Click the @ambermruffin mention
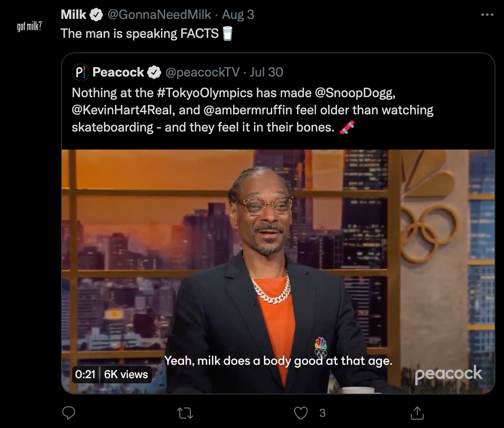 tap(248, 110)
